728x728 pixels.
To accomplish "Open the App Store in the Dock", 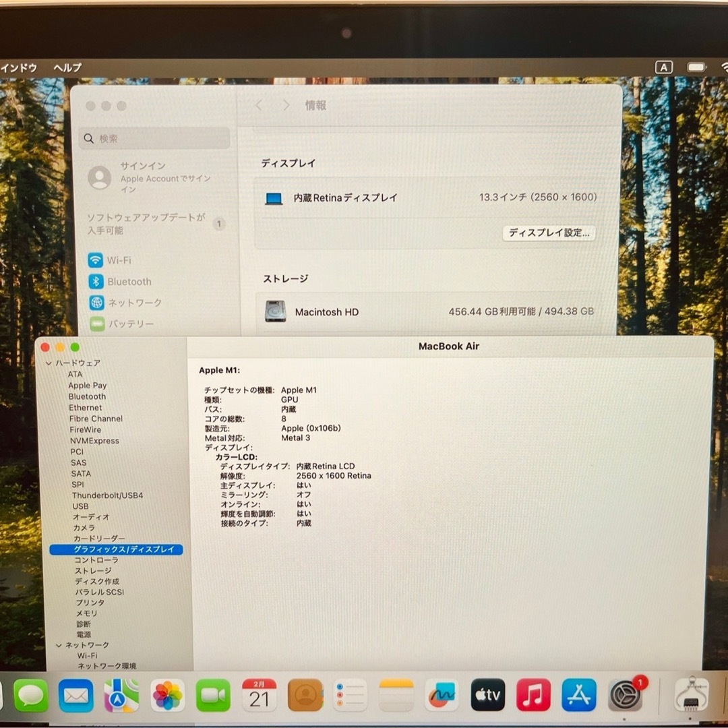I will coord(579,695).
